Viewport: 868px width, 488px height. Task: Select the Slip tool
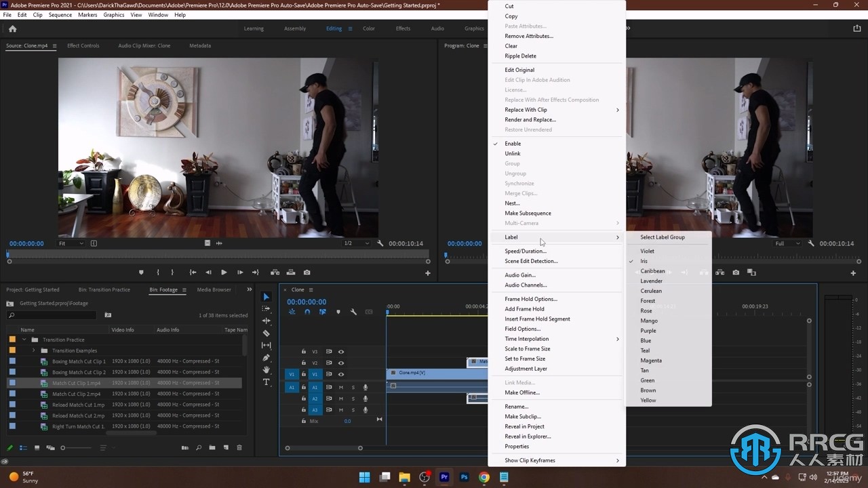tap(266, 346)
